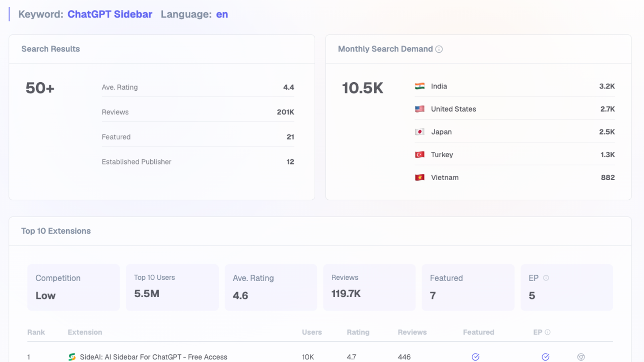644x362 pixels.
Task: Click the rank '1' cell
Action: [x=29, y=357]
